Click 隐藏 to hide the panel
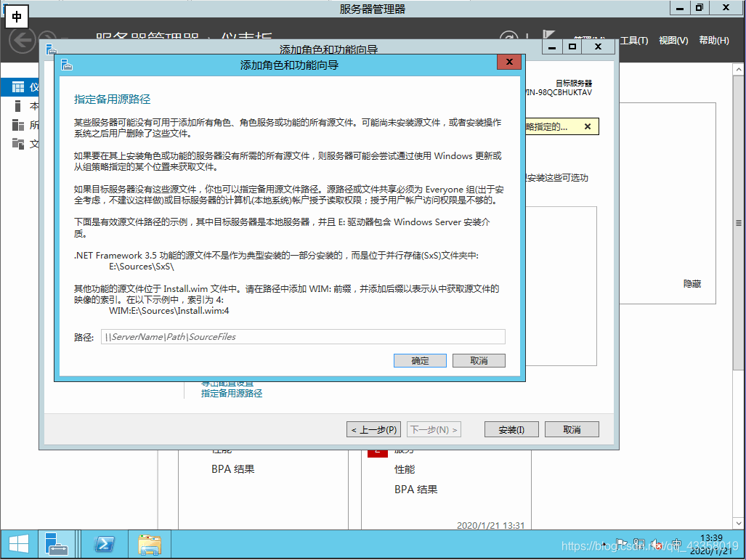This screenshot has width=746, height=560. coord(692,284)
